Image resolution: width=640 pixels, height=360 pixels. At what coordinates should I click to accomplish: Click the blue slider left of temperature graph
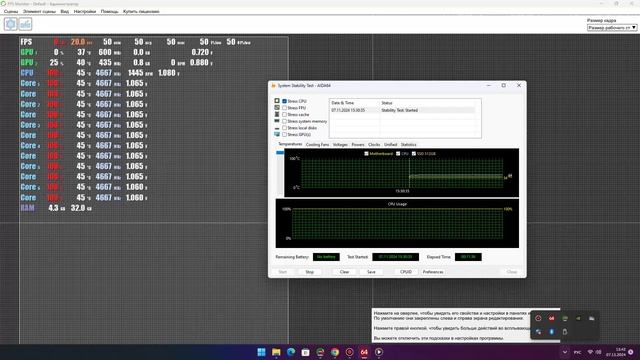click(x=280, y=153)
